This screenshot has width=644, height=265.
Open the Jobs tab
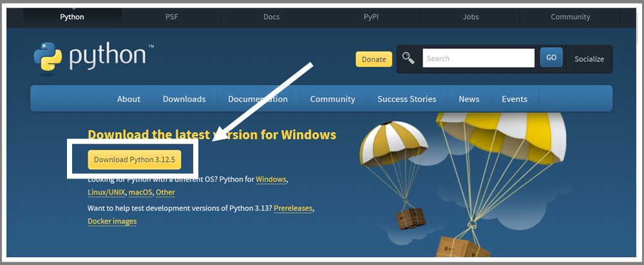tap(471, 17)
